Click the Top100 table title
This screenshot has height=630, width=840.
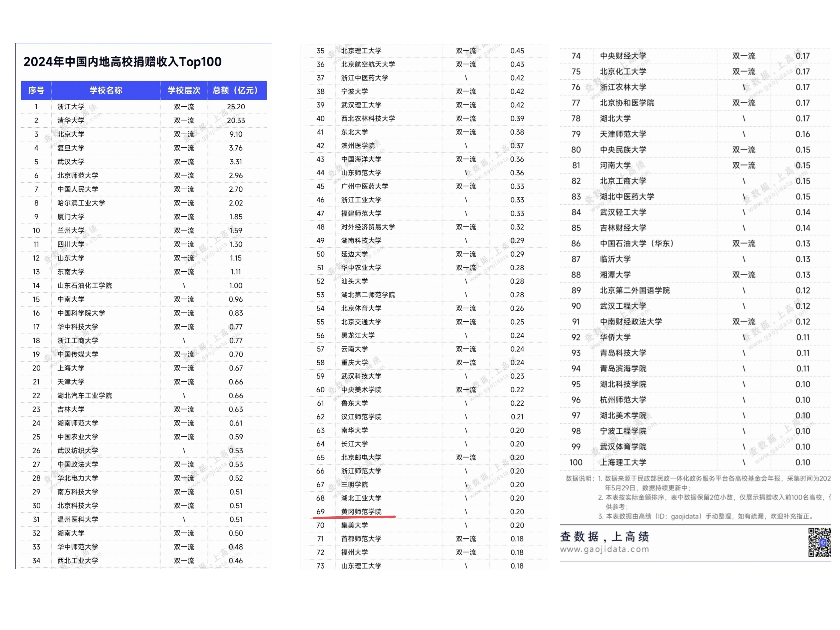pyautogui.click(x=122, y=62)
